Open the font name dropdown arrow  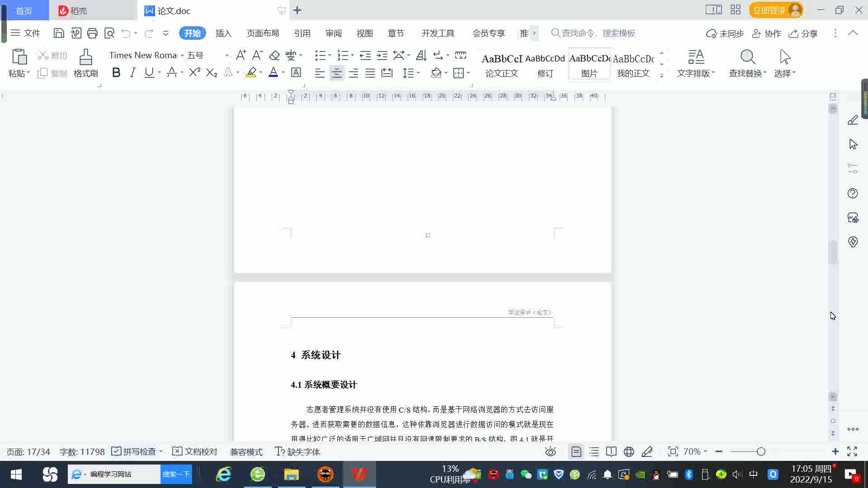182,56
